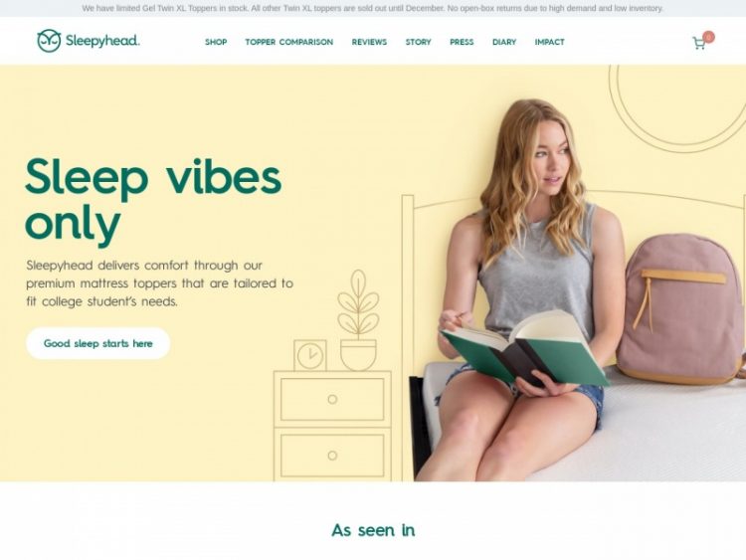Click the pink backpack in hero image

click(679, 309)
